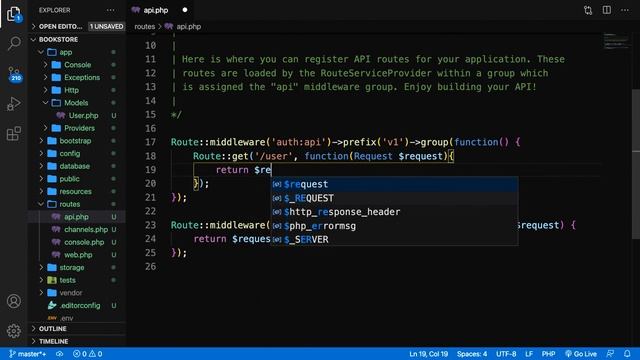The width and height of the screenshot is (640, 360).
Task: Split the editor to the right
Action: point(607,10)
